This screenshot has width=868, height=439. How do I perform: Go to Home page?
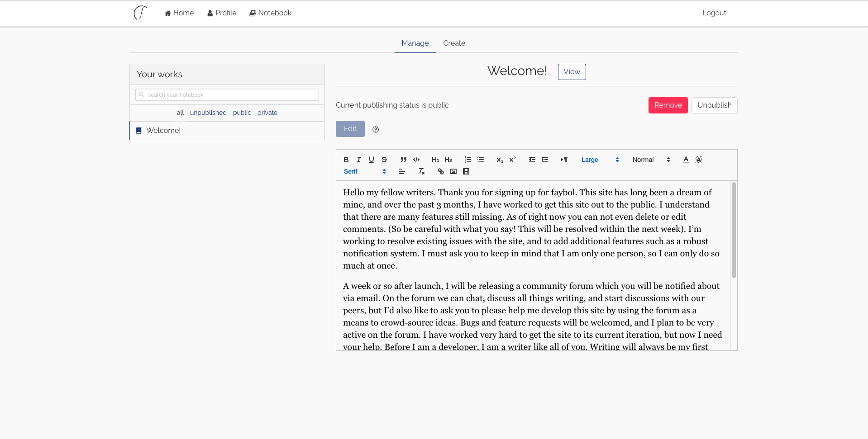(x=179, y=13)
